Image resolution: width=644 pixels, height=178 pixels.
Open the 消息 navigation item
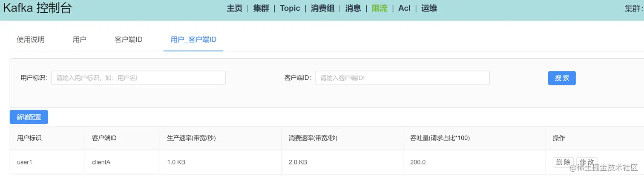pyautogui.click(x=353, y=8)
